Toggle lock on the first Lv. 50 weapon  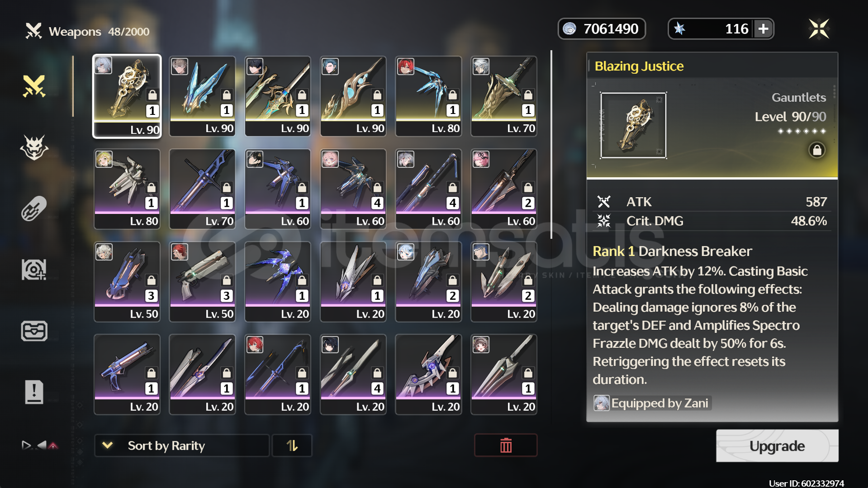click(151, 280)
